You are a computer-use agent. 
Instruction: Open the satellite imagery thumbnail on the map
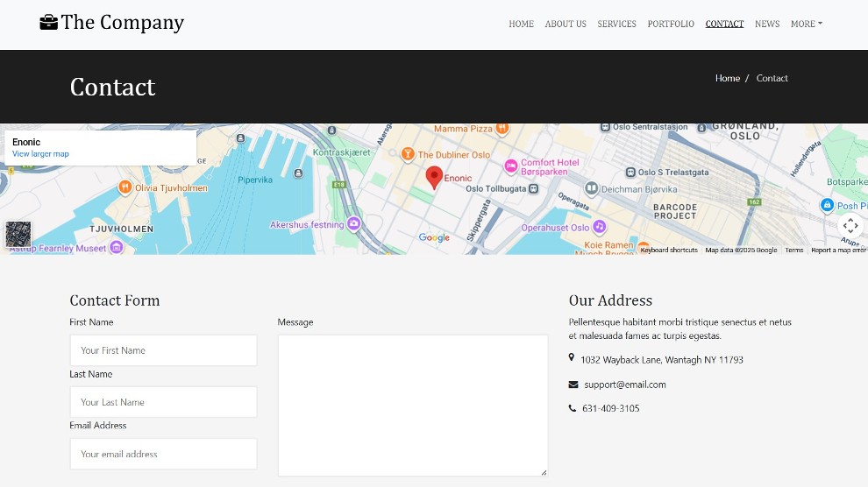tap(18, 235)
